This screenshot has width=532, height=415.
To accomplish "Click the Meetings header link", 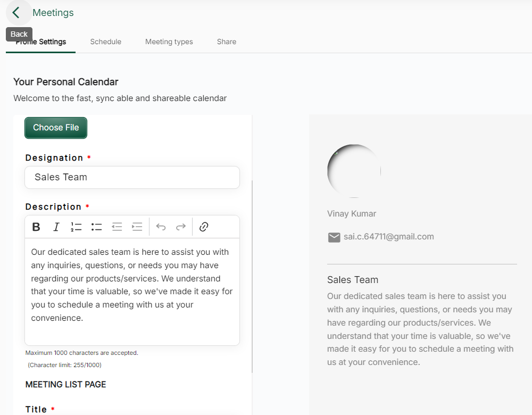I will tap(53, 13).
